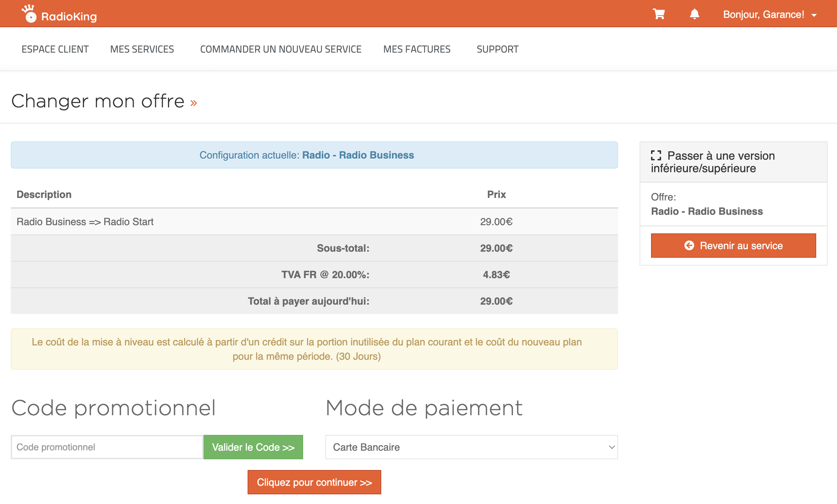837x504 pixels.
Task: Go to Espace Client
Action: coord(55,49)
